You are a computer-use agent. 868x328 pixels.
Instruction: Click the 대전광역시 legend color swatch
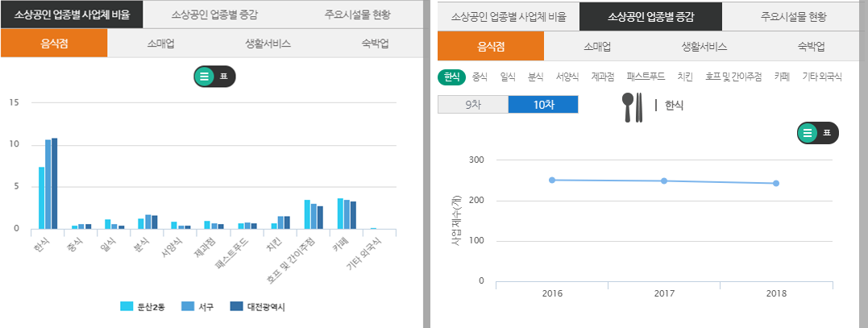click(236, 306)
